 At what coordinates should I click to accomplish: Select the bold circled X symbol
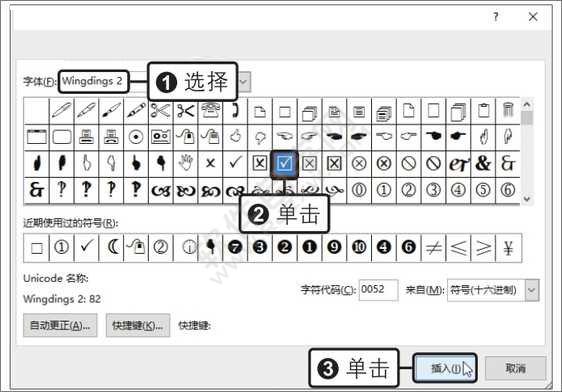tap(384, 163)
